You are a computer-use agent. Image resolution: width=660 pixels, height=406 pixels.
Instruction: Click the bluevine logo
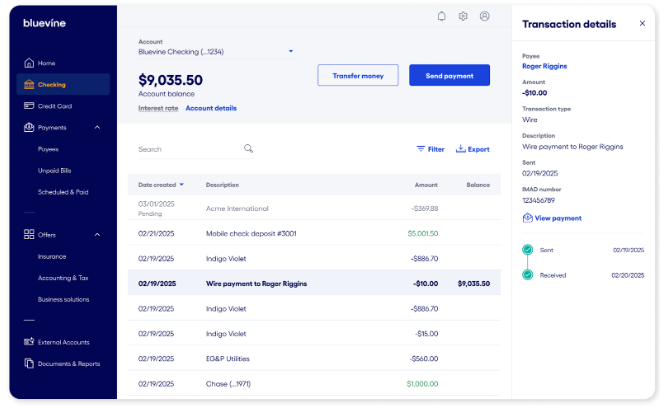pos(44,23)
